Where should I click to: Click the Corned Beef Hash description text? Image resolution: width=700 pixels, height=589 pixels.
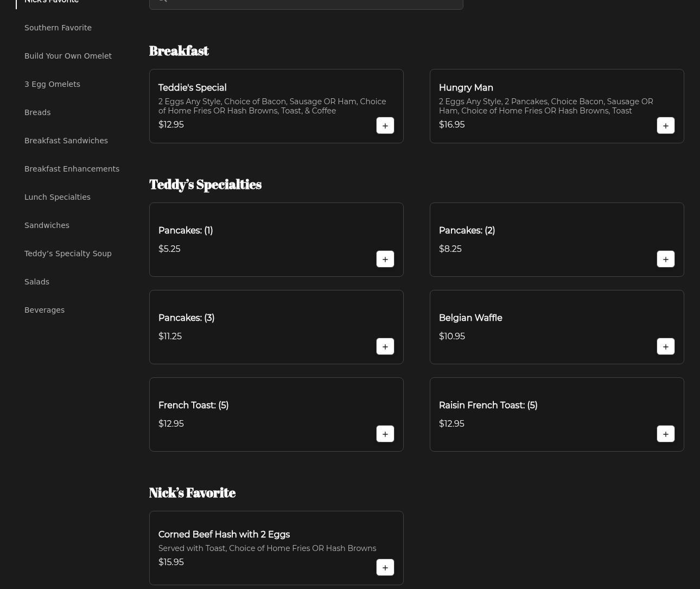267,548
